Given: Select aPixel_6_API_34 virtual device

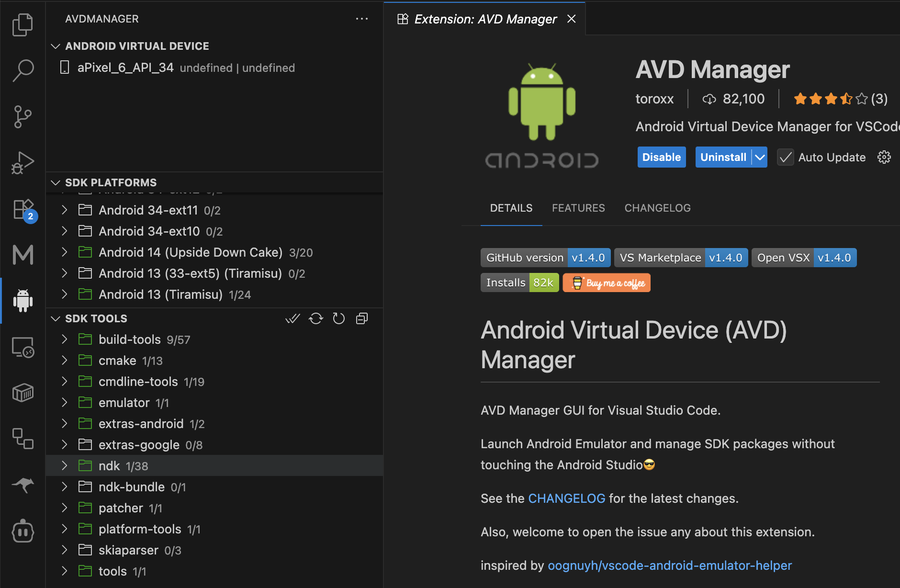Looking at the screenshot, I should point(214,68).
